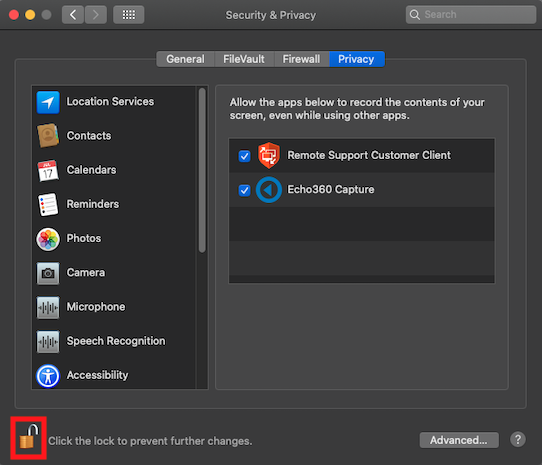
Task: Select Location Services text in the list
Action: pyautogui.click(x=110, y=102)
